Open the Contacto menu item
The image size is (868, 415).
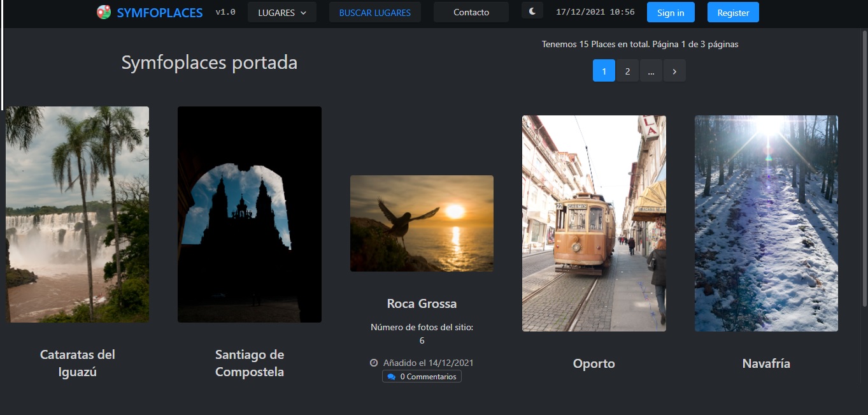pos(471,11)
